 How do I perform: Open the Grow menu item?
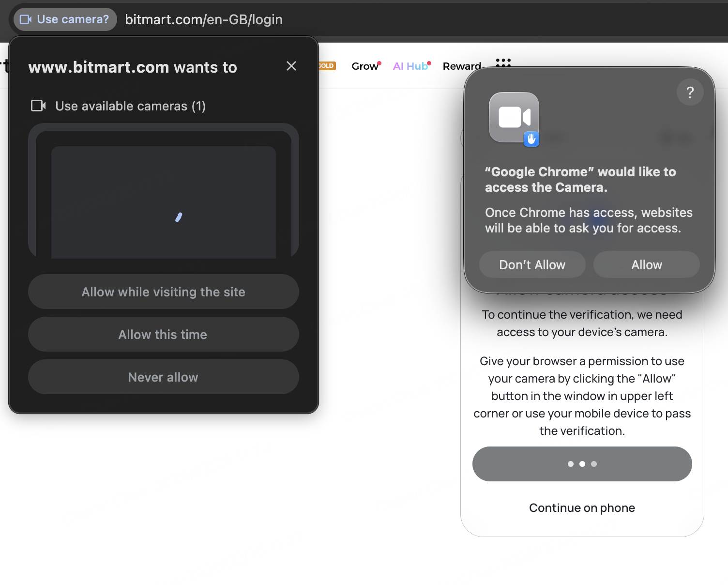click(x=364, y=66)
